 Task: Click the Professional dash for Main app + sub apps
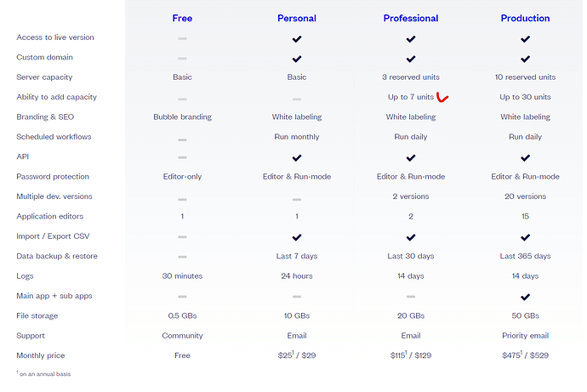[x=411, y=297]
